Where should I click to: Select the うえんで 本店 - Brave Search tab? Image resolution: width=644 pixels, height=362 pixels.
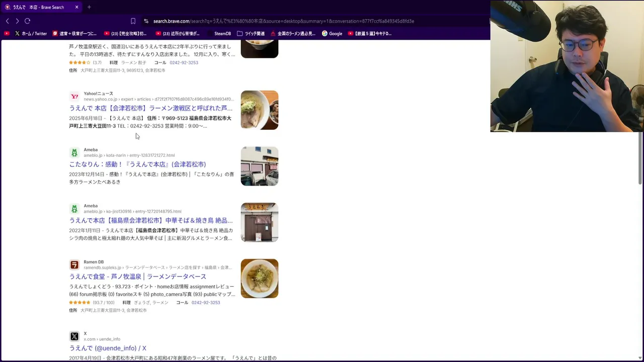pos(41,7)
